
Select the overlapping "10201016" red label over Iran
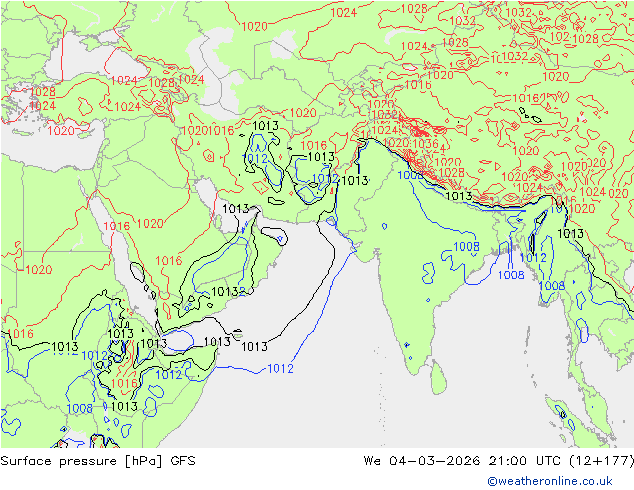click(x=208, y=131)
